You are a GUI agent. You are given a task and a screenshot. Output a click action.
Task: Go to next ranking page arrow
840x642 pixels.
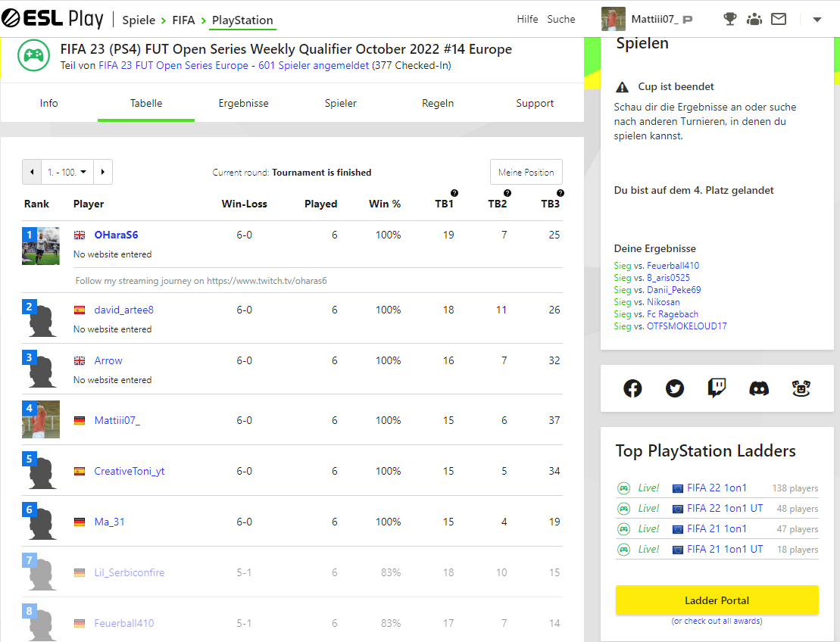103,172
